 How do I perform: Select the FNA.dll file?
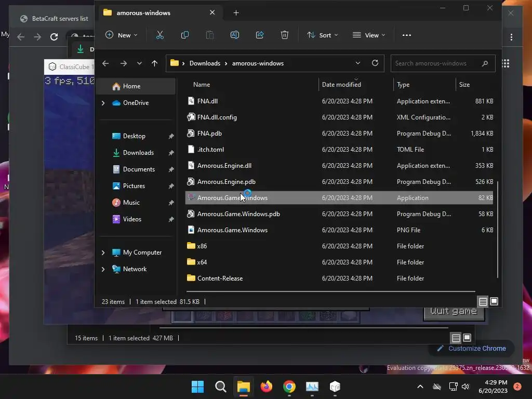(x=339, y=101)
